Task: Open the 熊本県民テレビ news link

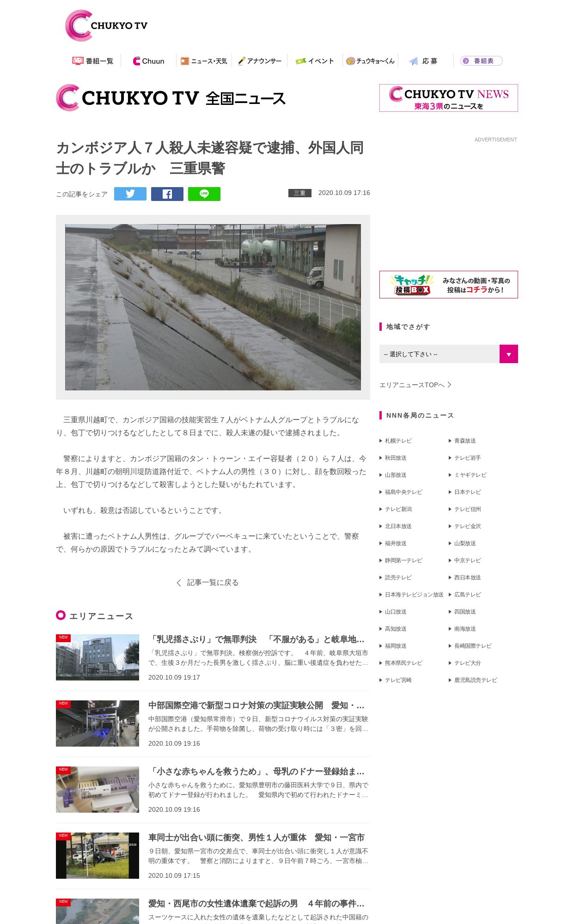Action: (401, 663)
